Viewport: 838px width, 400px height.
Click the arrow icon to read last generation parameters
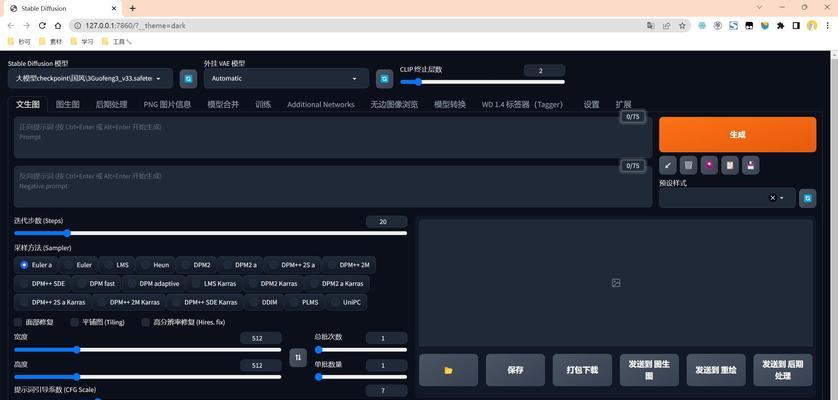pos(668,166)
